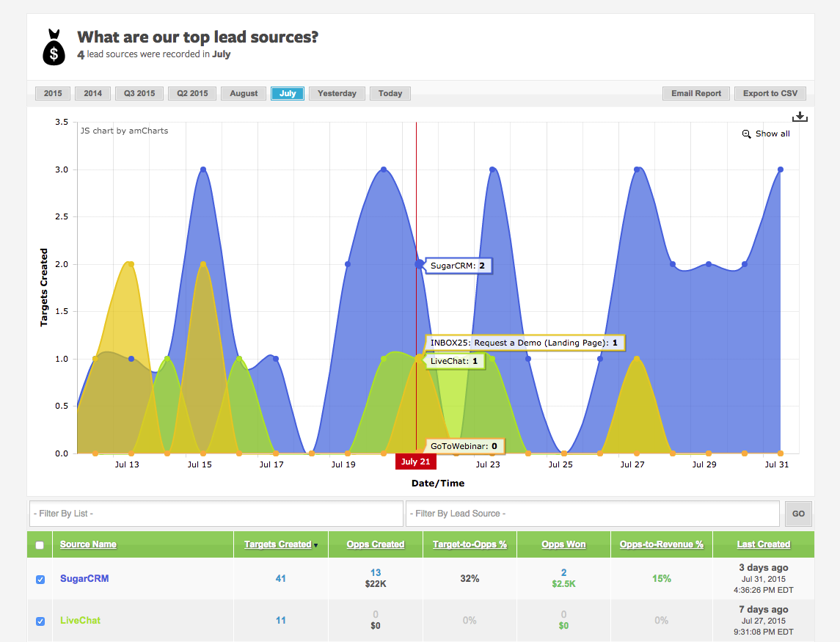Show the Yesterday date range
The width and height of the screenshot is (840, 642).
click(x=337, y=93)
